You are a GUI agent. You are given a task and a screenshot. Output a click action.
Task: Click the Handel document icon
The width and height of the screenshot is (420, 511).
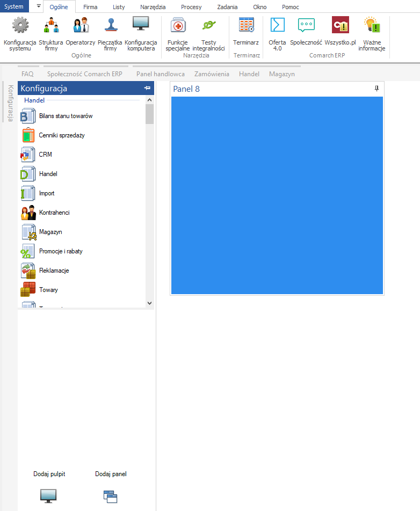tap(28, 174)
